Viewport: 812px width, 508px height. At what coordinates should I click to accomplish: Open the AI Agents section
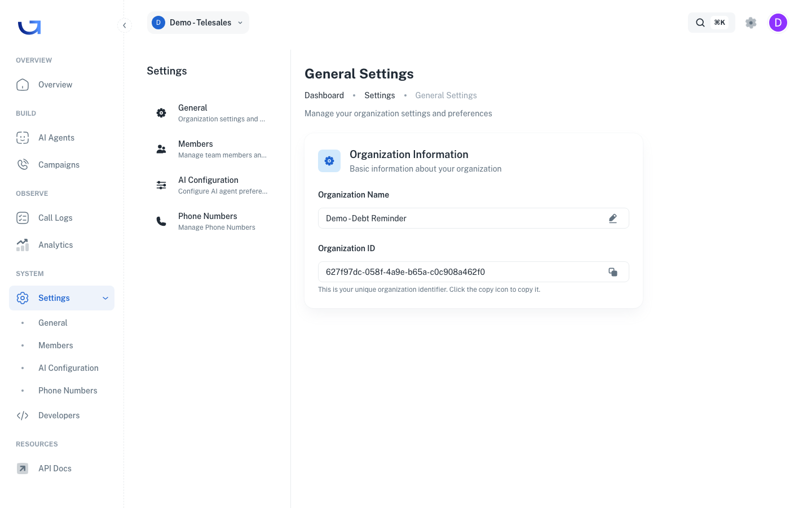(61, 138)
